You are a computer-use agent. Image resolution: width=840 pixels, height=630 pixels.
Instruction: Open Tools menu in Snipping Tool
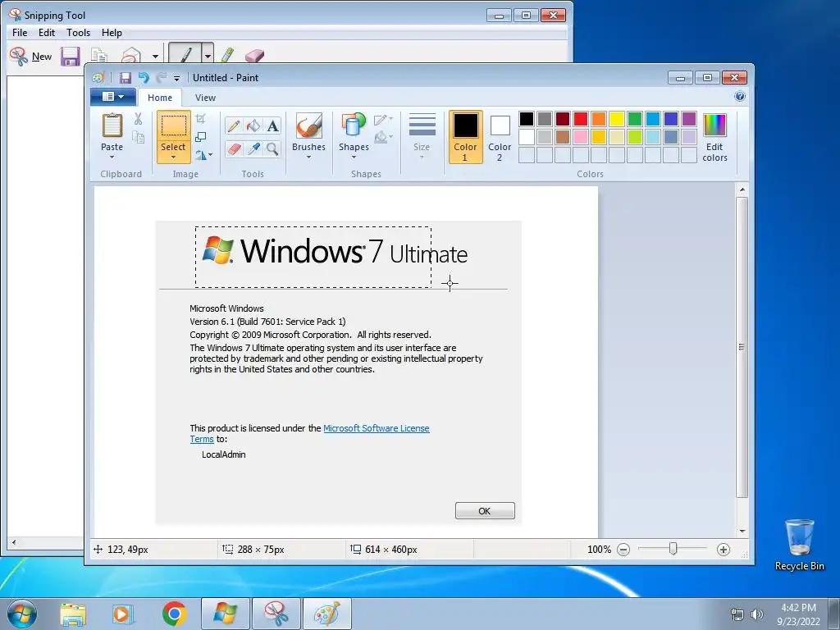tap(78, 33)
